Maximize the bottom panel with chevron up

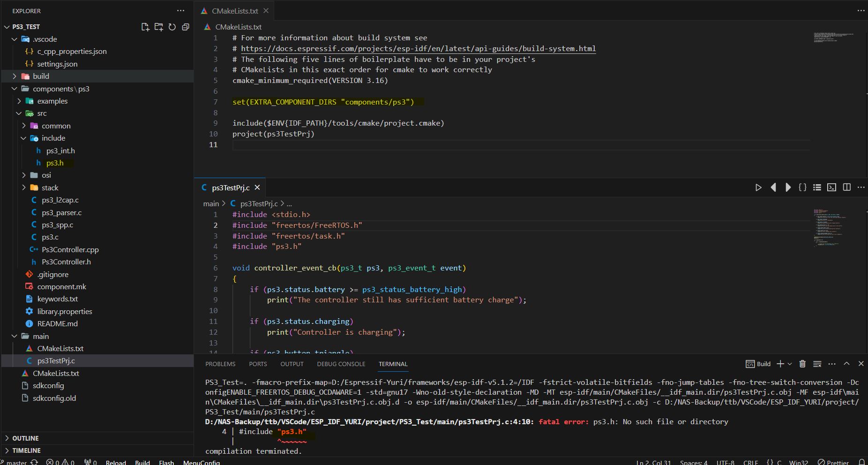point(846,364)
